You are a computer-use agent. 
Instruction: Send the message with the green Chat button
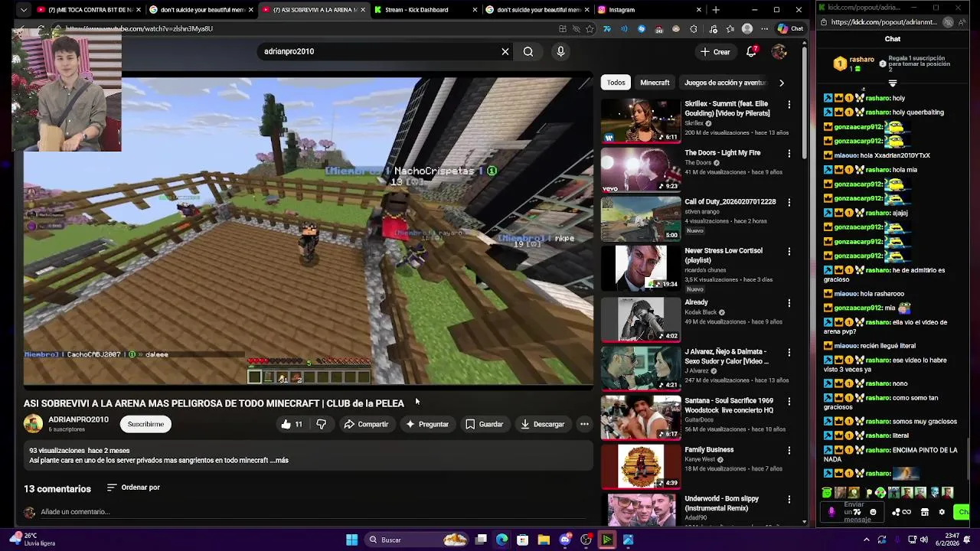[x=962, y=512]
